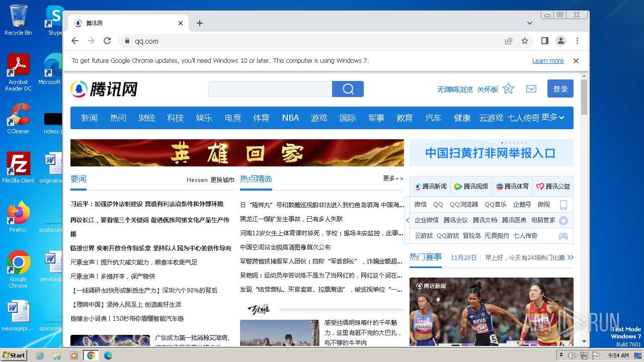Open the mail envelope icon

coord(531,89)
